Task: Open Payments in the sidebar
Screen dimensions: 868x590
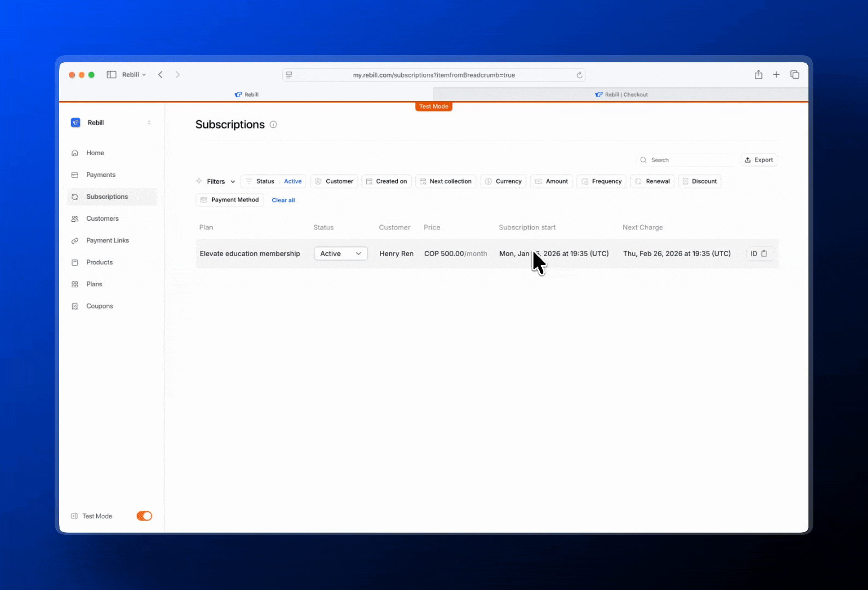Action: pos(101,175)
